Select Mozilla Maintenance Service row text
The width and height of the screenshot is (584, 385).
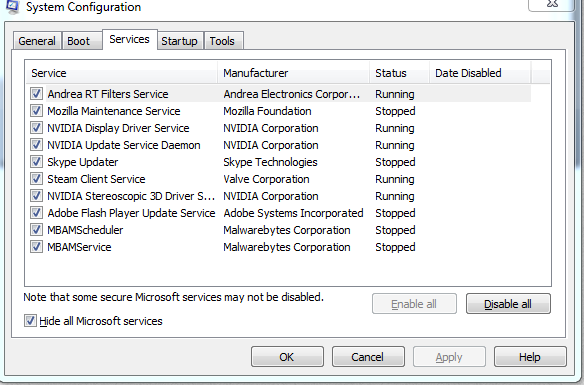point(114,111)
